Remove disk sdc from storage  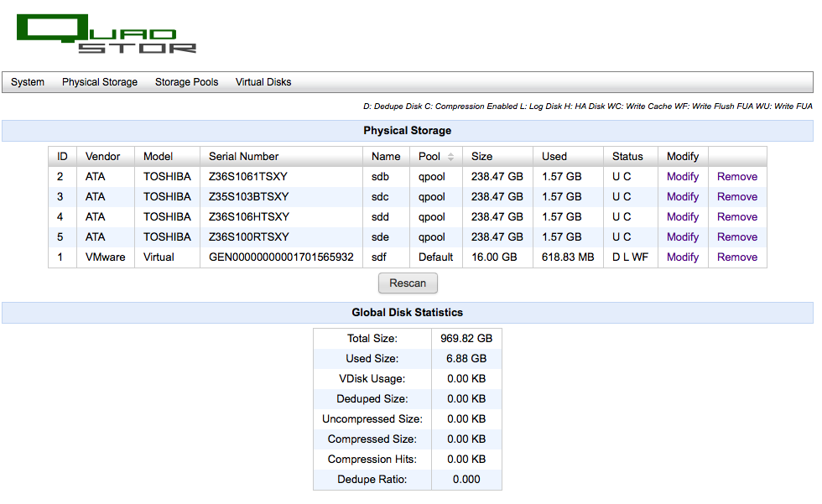737,197
